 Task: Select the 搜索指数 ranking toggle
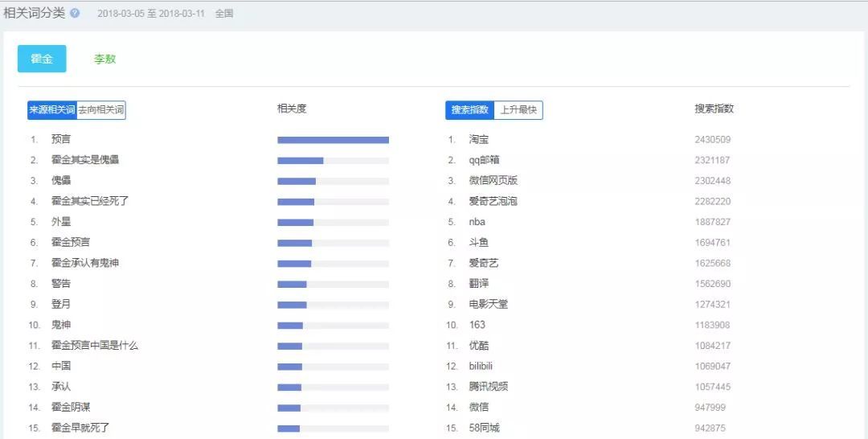(x=469, y=110)
